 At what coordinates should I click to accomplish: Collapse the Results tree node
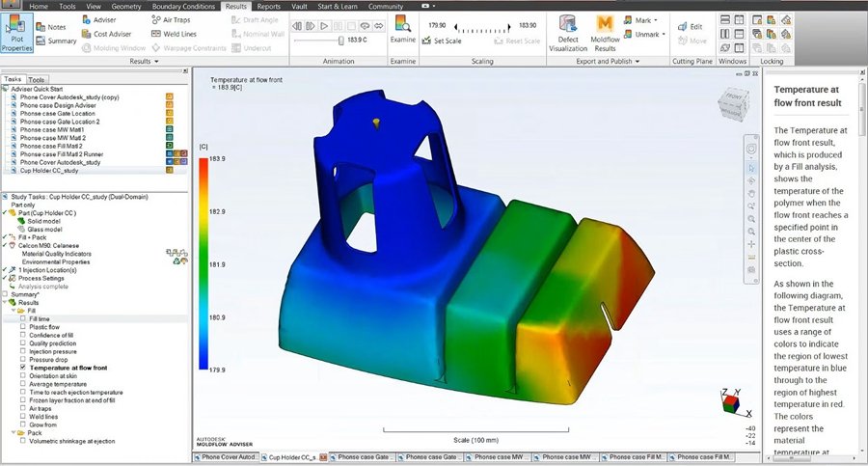pos(6,303)
